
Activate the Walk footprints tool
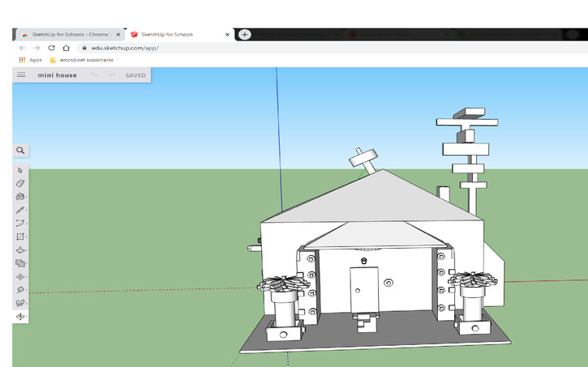pos(21,303)
